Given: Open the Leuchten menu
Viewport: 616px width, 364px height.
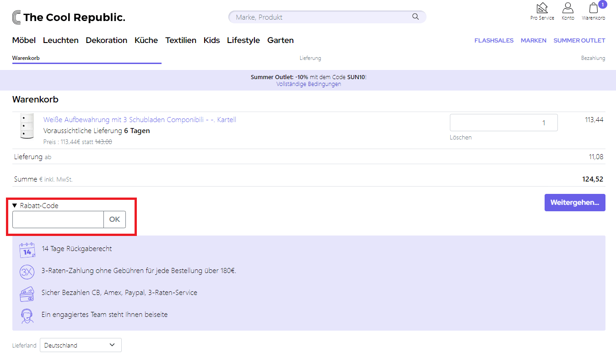Looking at the screenshot, I should click(x=61, y=40).
